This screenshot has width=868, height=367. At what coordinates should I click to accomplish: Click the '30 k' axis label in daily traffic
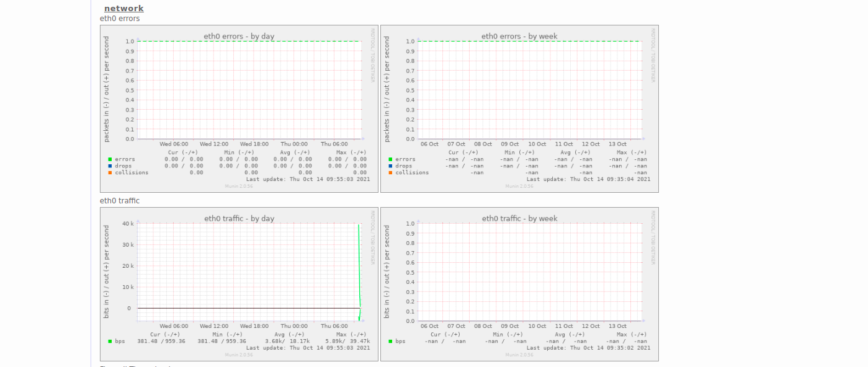(x=127, y=244)
